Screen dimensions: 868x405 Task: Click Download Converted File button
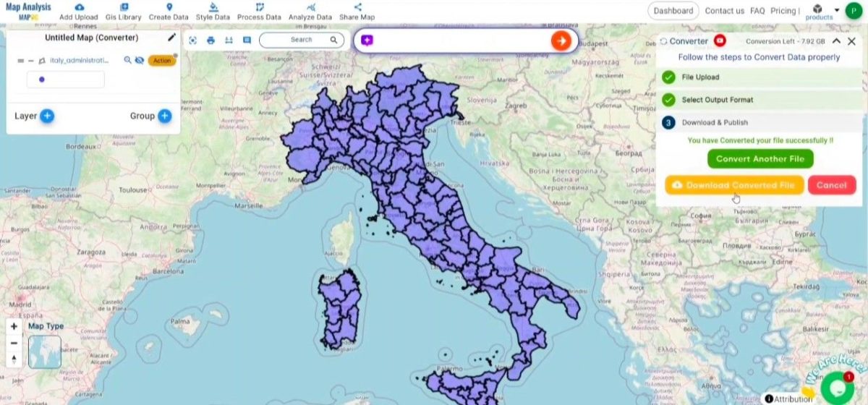pos(733,185)
